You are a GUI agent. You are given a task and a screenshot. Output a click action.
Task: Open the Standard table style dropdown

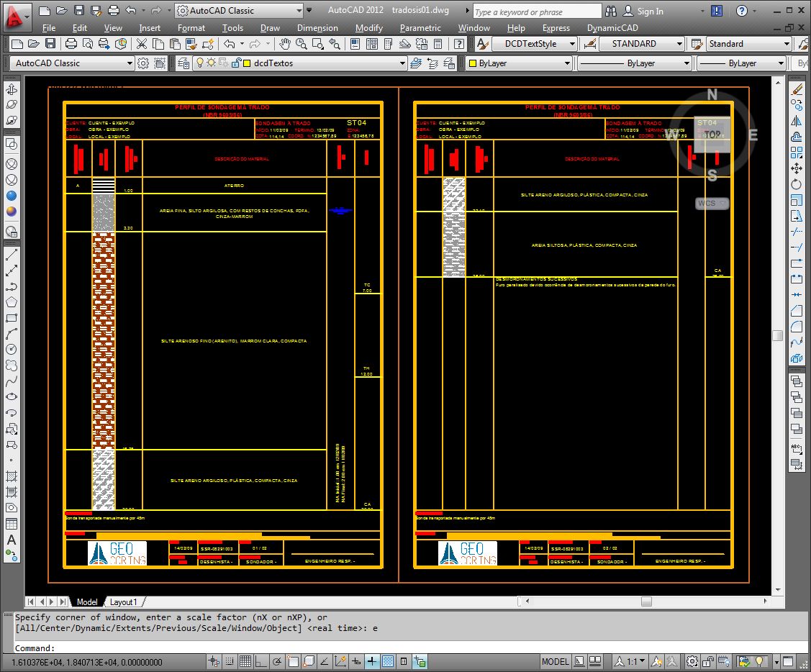pos(749,44)
